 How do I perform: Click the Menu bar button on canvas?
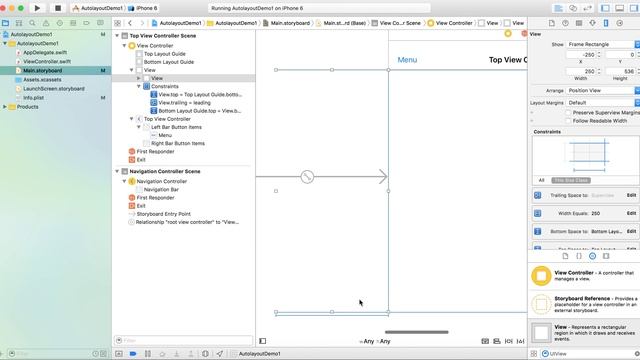point(407,60)
